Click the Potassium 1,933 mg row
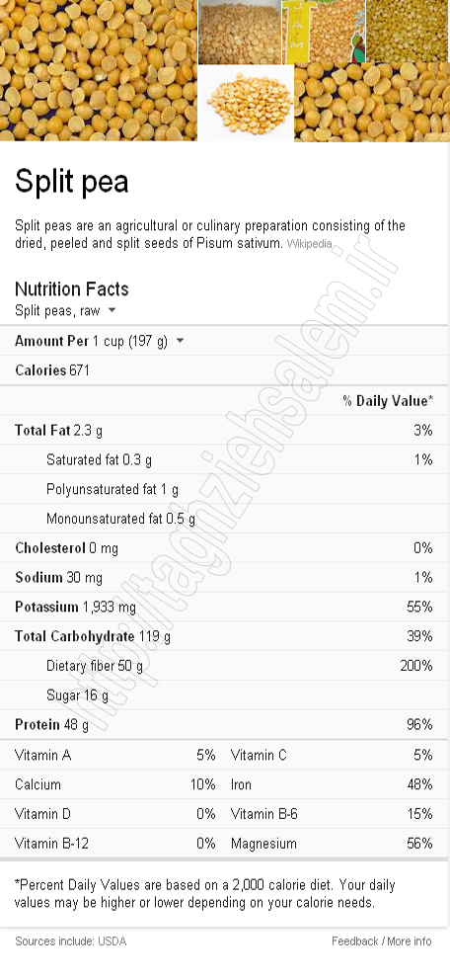 [225, 607]
